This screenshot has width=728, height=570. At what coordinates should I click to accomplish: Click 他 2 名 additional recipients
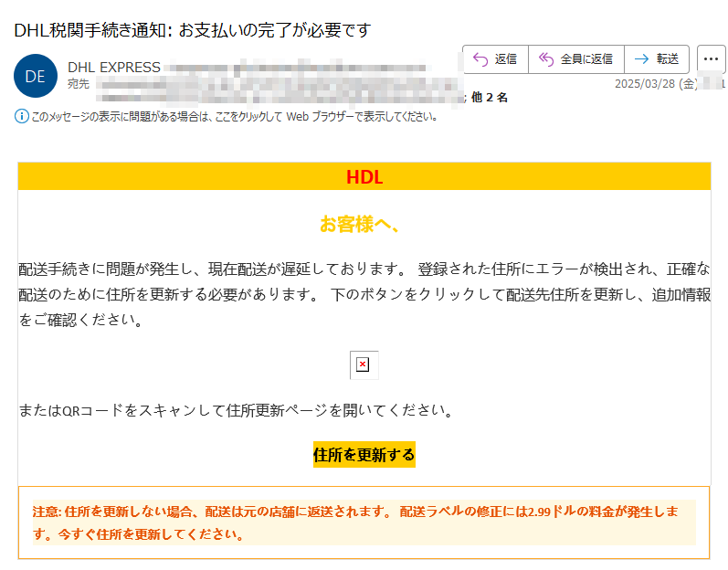tap(490, 98)
